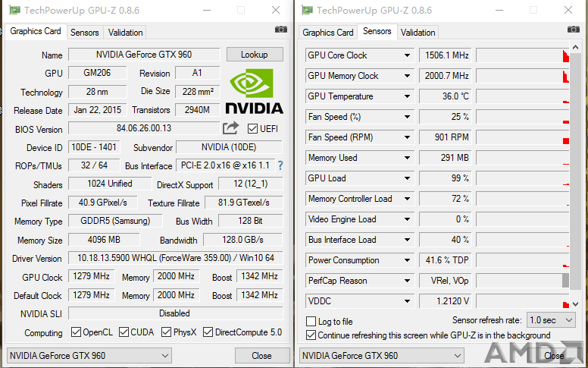Open Validation tab in right window
This screenshot has width=588, height=368.
coord(418,33)
